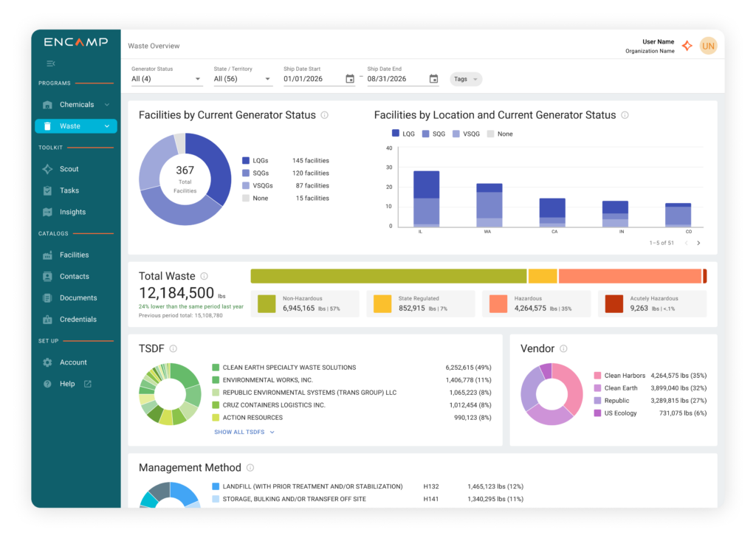
Task: Expand the Tags filter chip
Action: click(465, 79)
